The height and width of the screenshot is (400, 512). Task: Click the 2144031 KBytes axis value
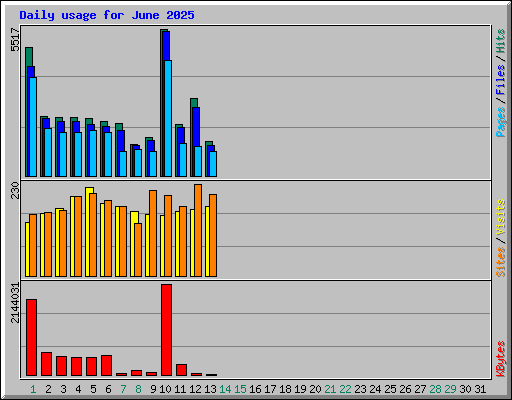pyautogui.click(x=15, y=303)
